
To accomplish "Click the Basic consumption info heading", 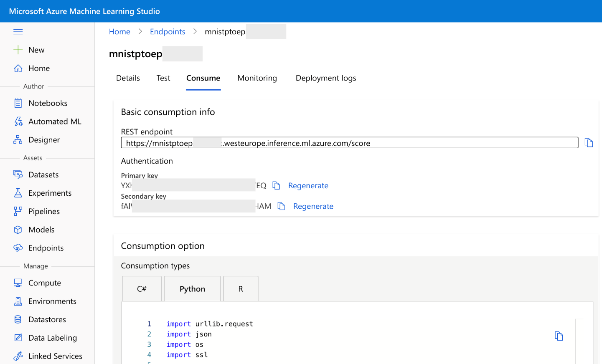I will point(168,112).
